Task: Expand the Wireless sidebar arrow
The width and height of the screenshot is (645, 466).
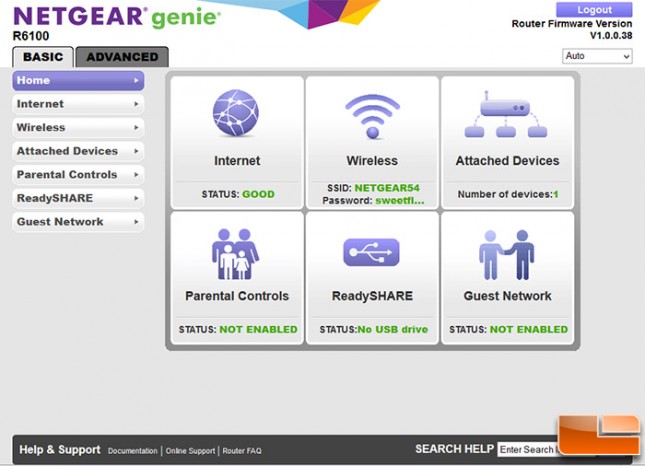Action: [136, 128]
